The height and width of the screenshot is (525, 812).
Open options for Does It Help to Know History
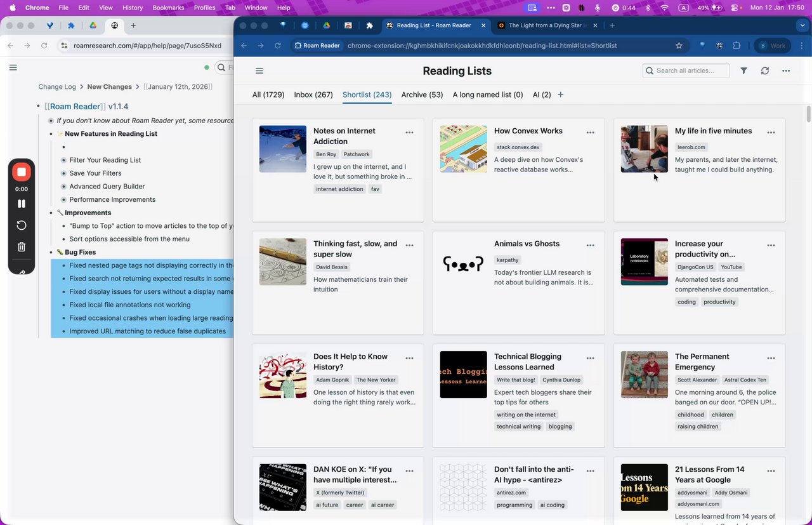click(409, 358)
